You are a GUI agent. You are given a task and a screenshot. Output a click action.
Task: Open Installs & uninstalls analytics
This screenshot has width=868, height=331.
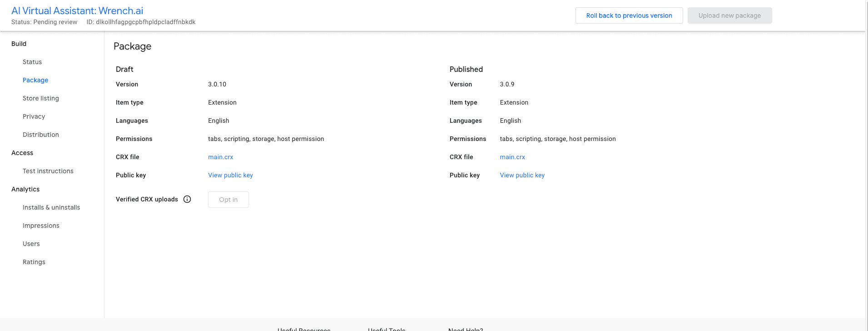coord(51,207)
